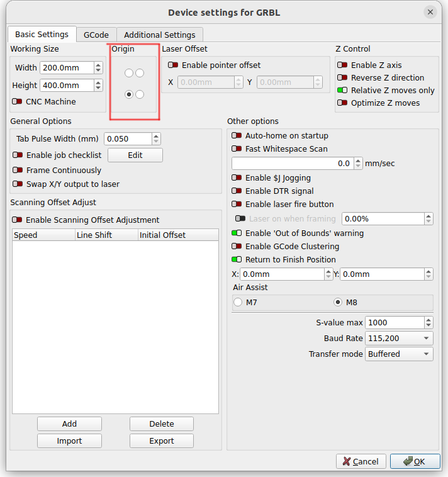
Task: Select M7 air assist option
Action: click(238, 303)
